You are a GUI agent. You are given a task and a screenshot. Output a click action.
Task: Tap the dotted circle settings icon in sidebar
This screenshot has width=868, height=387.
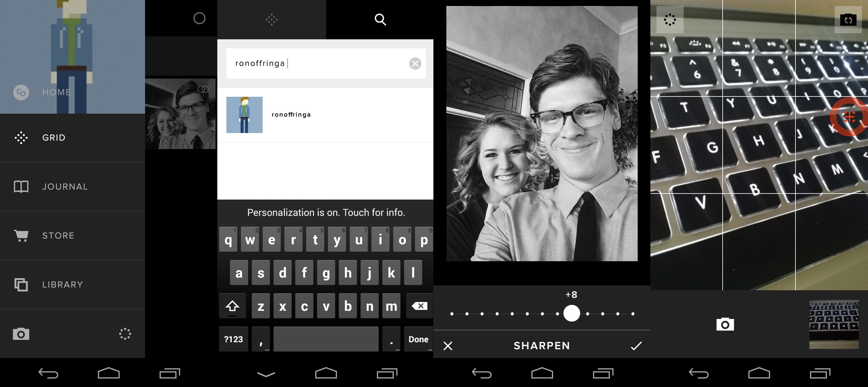pos(125,334)
